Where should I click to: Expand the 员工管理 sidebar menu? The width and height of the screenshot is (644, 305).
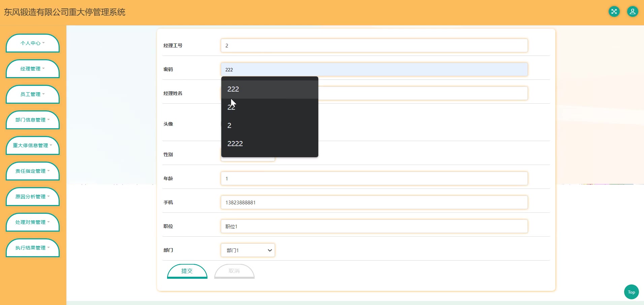32,94
